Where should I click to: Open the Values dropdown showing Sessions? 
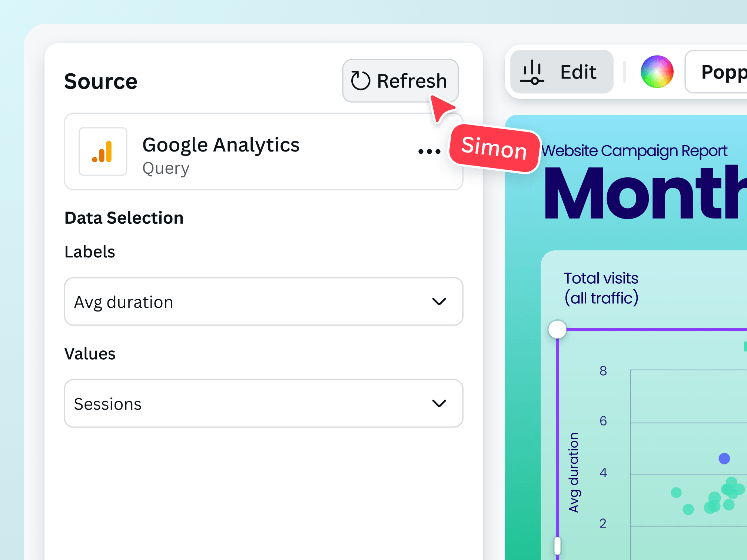pyautogui.click(x=263, y=404)
